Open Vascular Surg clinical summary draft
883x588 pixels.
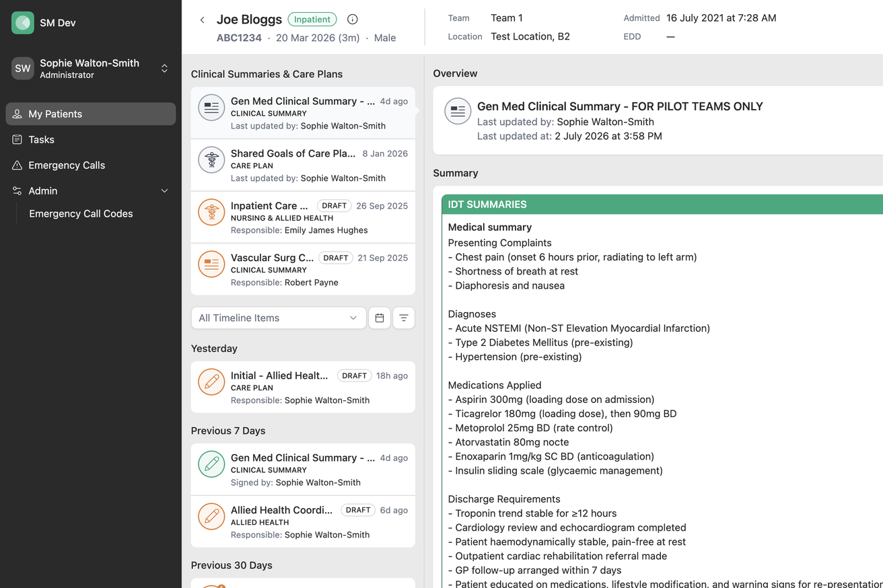[x=303, y=269]
